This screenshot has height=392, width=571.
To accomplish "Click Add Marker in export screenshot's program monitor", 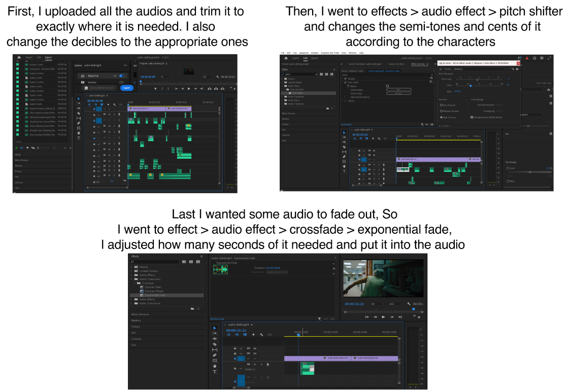I will click(155, 89).
